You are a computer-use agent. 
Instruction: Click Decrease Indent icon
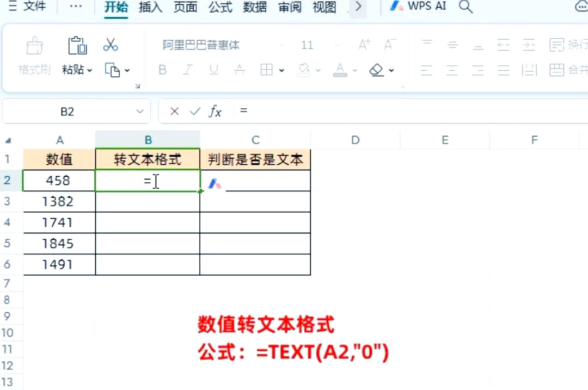point(503,45)
